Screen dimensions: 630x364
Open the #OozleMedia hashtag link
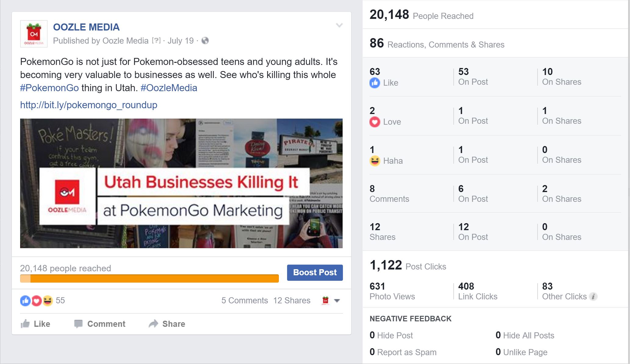tap(169, 88)
